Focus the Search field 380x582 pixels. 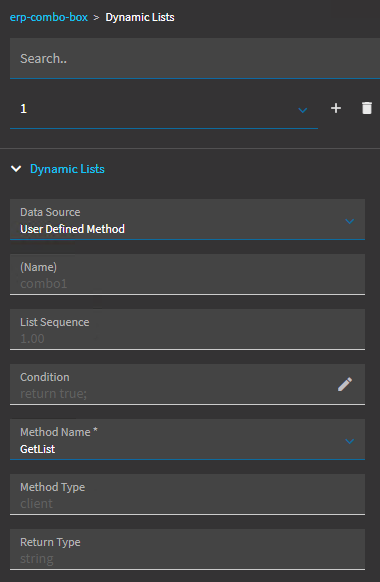[x=195, y=58]
